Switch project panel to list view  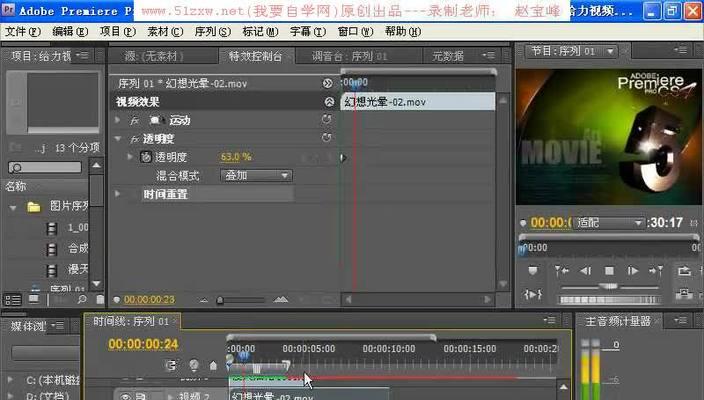tap(13, 300)
